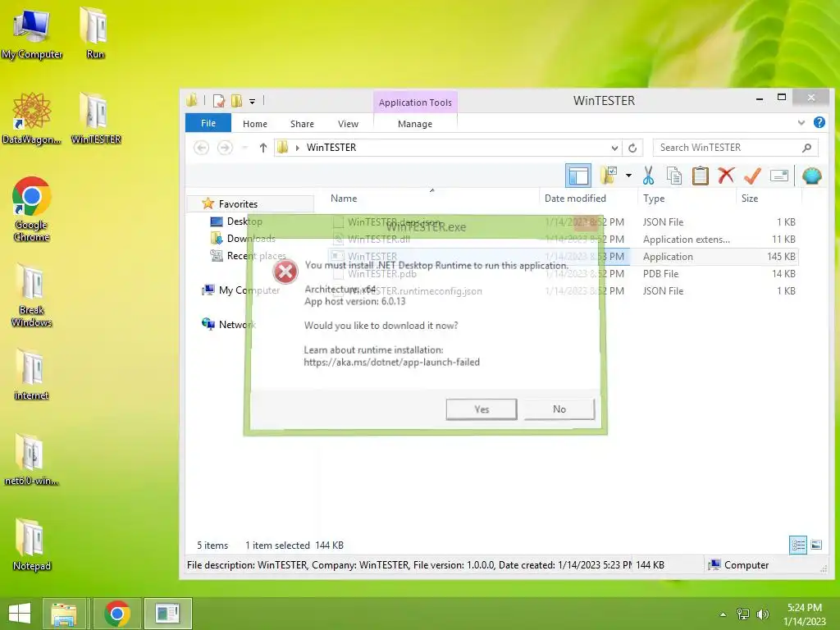The image size is (840, 630).
Task: Expand the ribbon with the chevron
Action: pos(801,123)
